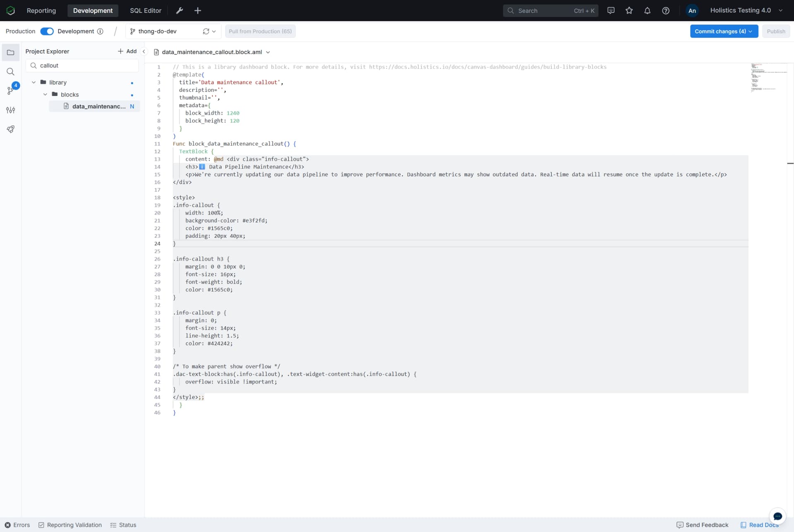
Task: Open the feedback message icon in header
Action: click(x=611, y=10)
